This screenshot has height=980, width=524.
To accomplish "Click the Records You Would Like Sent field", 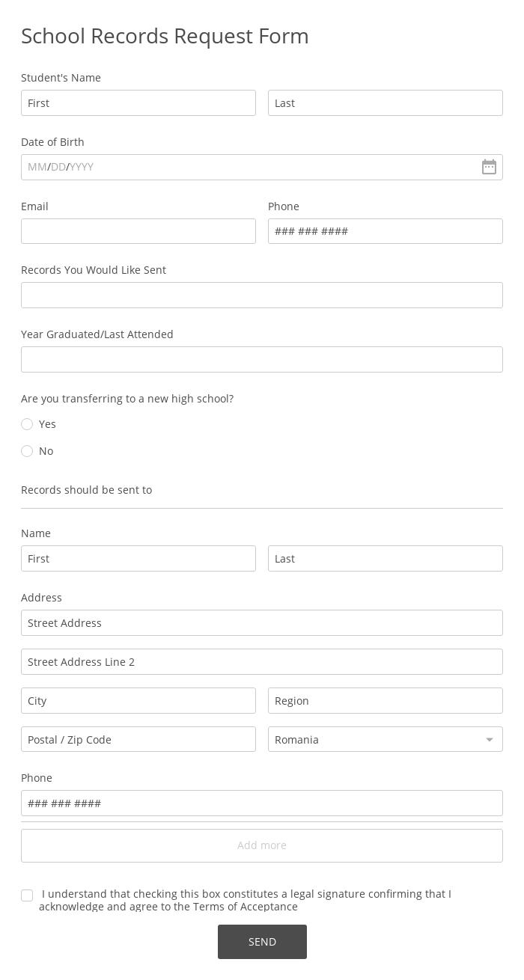I will pyautogui.click(x=262, y=295).
